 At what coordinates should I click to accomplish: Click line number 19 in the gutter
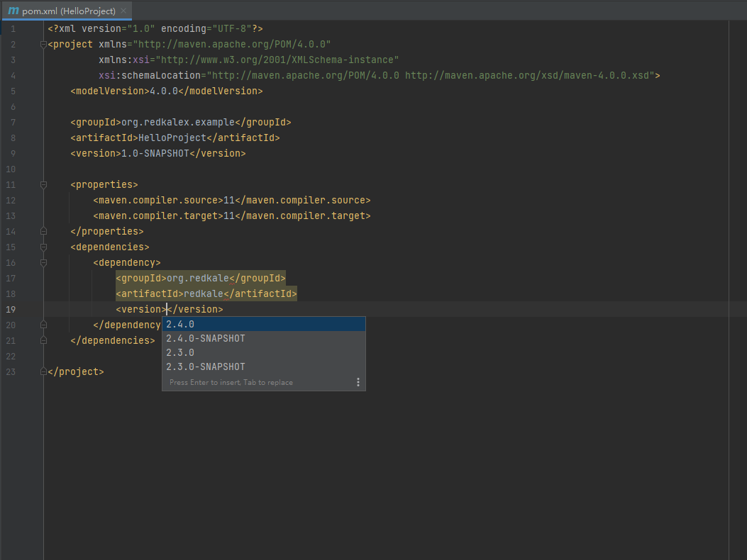click(x=11, y=309)
